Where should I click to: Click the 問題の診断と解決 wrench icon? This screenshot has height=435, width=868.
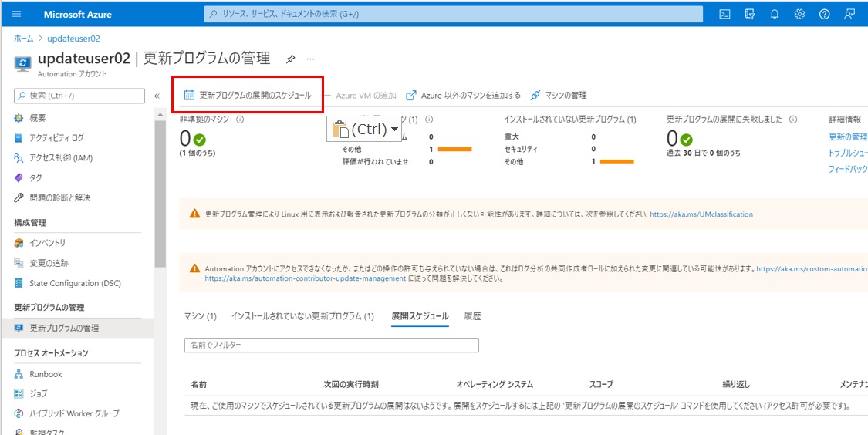tap(19, 197)
